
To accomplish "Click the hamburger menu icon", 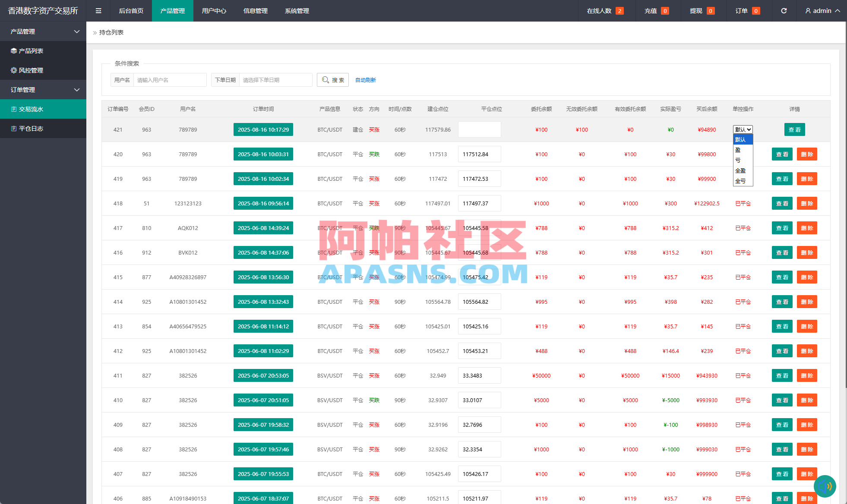I will [98, 10].
